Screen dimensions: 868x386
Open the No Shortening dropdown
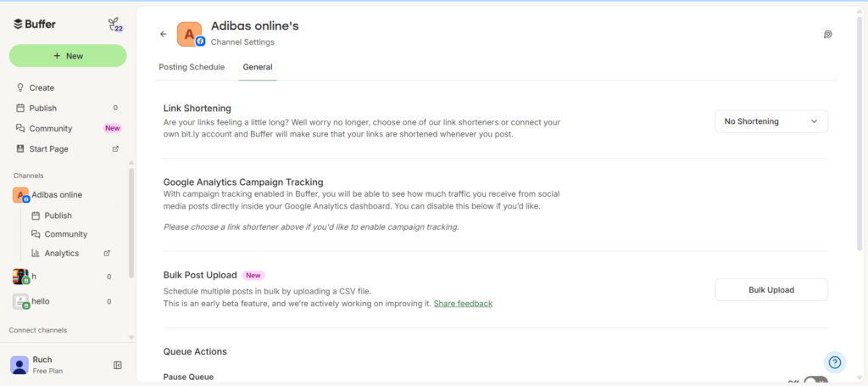[771, 121]
